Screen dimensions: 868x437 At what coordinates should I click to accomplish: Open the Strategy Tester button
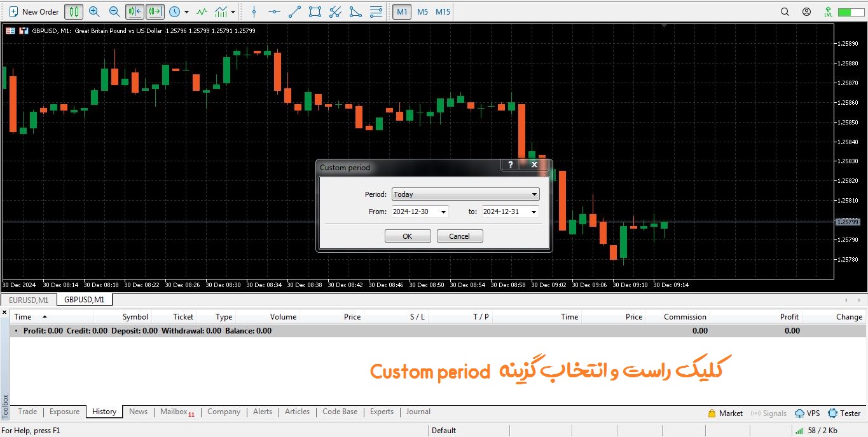click(x=844, y=413)
